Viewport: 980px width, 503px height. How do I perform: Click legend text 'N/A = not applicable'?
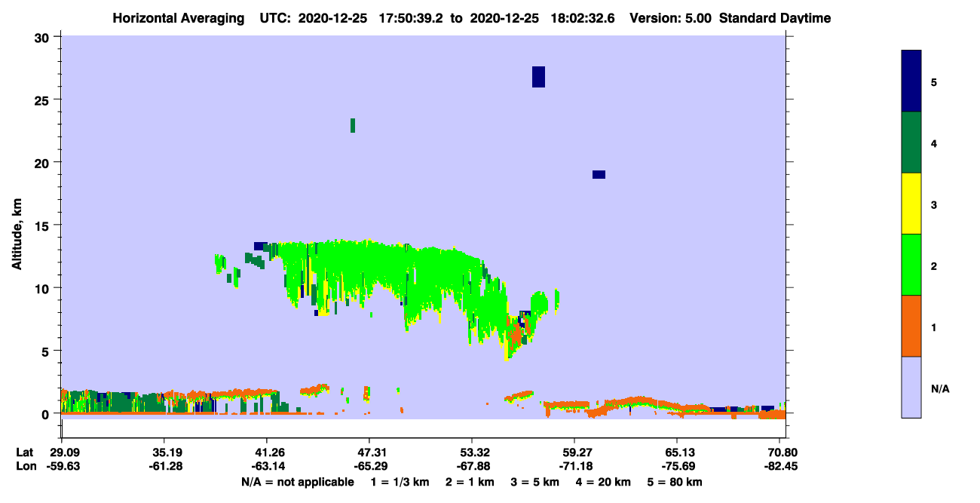coord(298,482)
